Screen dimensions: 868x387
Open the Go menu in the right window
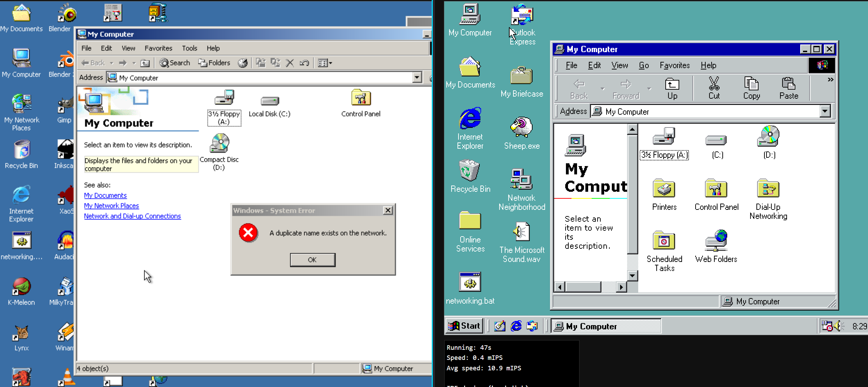pos(644,65)
